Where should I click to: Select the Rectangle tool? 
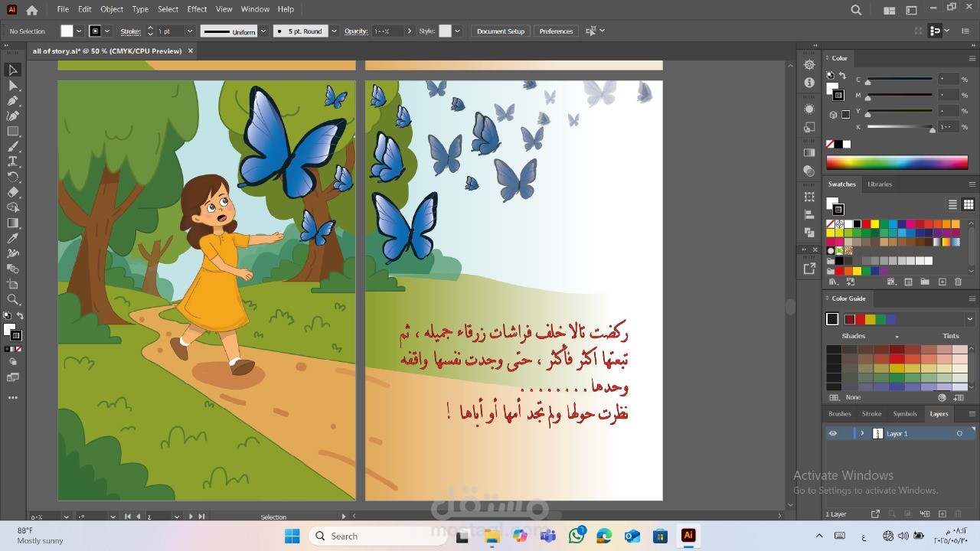(13, 131)
